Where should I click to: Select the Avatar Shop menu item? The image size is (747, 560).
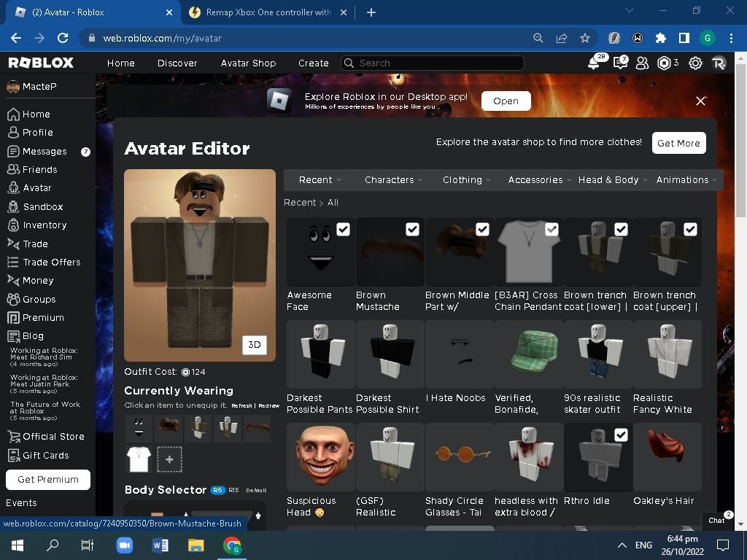248,63
